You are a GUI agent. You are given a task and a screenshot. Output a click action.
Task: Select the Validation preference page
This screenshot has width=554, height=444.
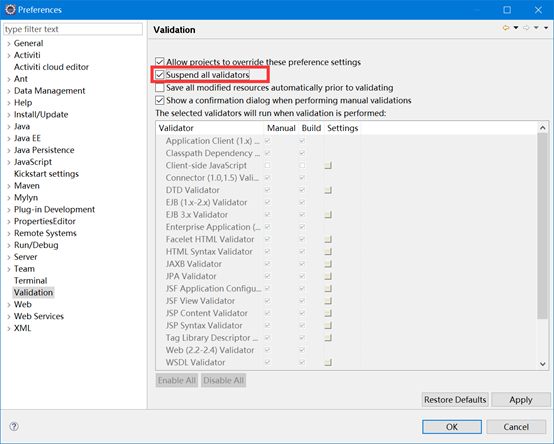[33, 292]
